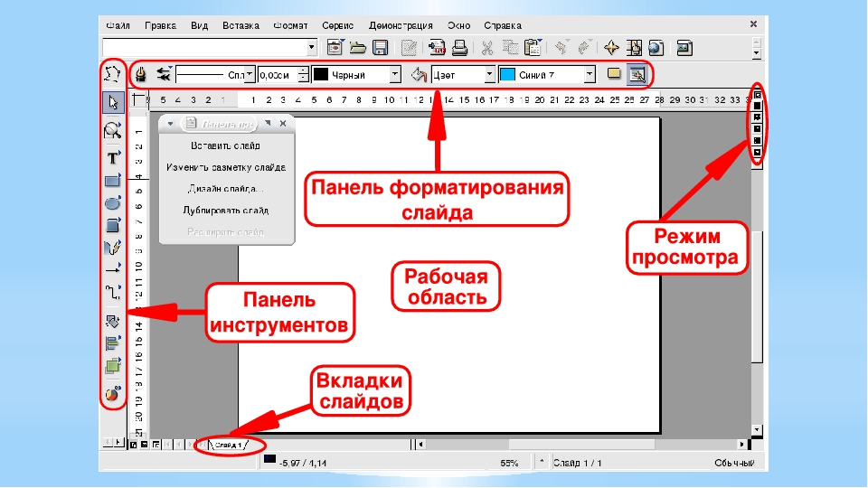Click the line width input field
The image size is (868, 488).
[278, 74]
